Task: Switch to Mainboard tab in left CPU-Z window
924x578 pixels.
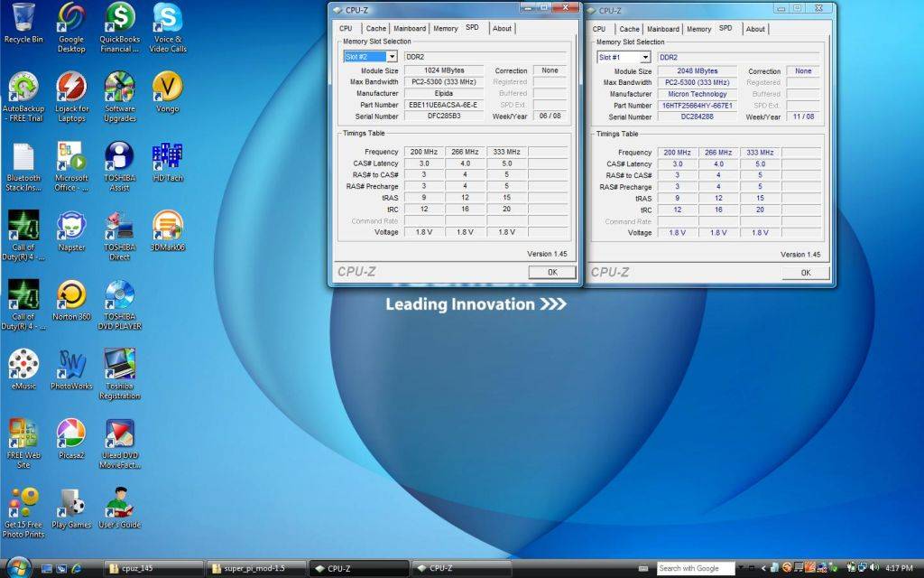Action: [x=410, y=29]
